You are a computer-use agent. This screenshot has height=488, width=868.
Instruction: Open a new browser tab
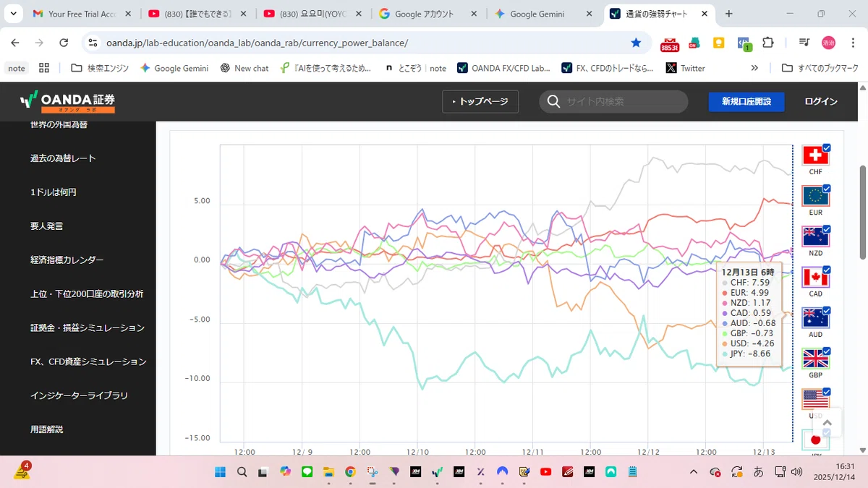point(728,14)
